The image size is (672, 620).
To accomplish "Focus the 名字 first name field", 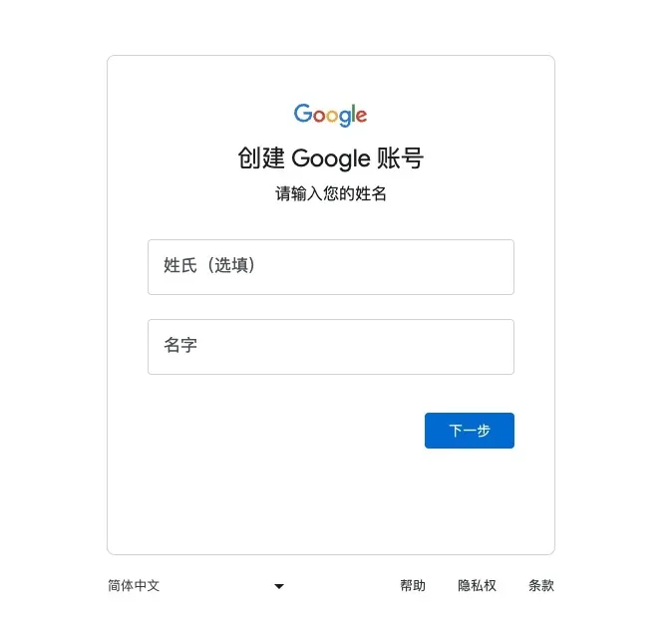I will pos(330,347).
